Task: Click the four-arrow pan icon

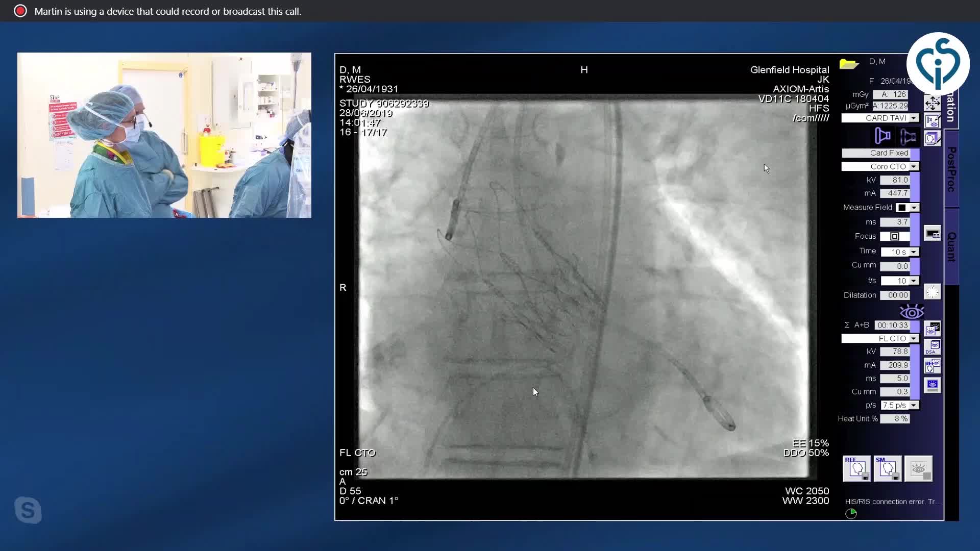Action: click(932, 104)
